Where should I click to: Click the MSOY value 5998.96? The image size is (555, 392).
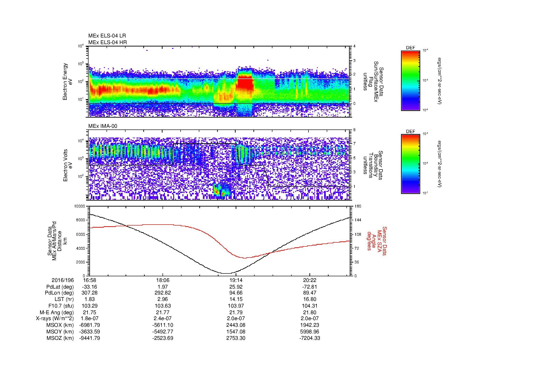pos(309,332)
